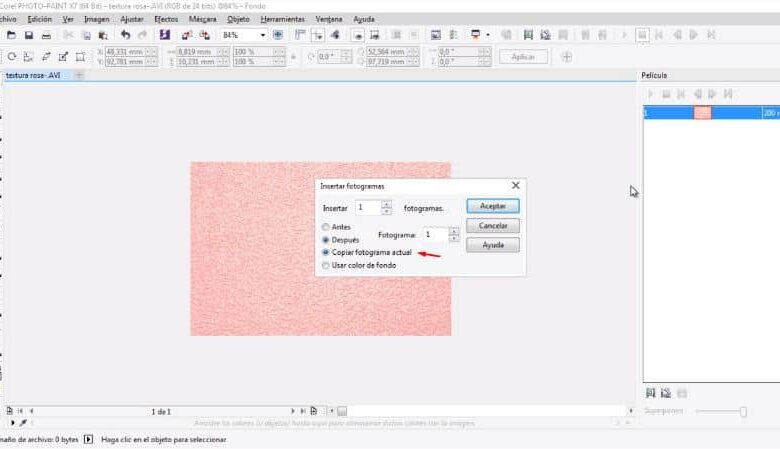Viewport: 780px width, 449px height.
Task: Open the Ayuda menu
Action: 364,19
